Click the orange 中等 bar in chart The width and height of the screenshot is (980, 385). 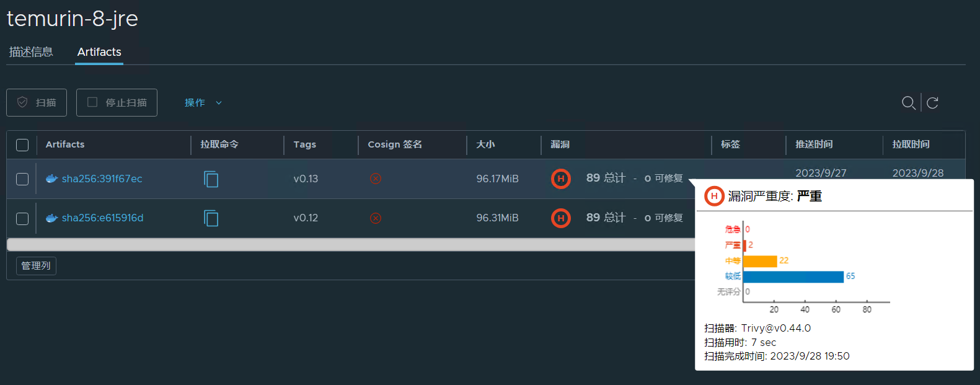coord(760,261)
